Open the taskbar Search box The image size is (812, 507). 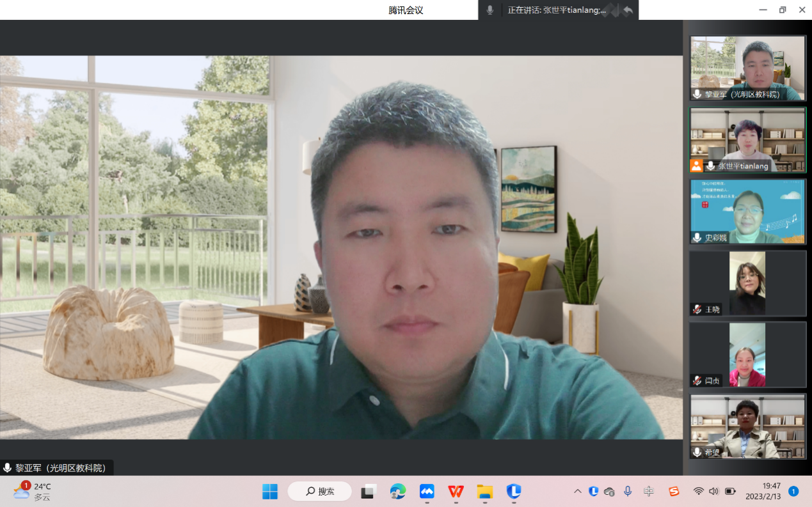319,492
